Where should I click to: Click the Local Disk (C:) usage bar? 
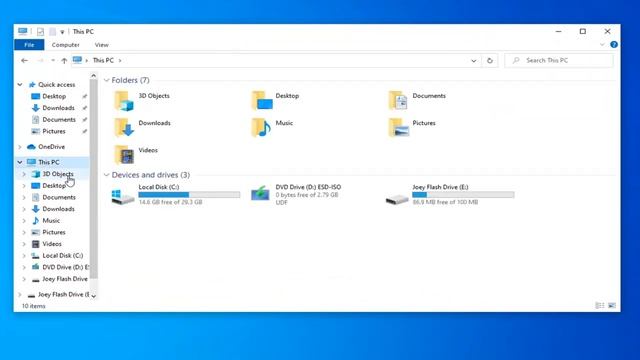coord(189,195)
